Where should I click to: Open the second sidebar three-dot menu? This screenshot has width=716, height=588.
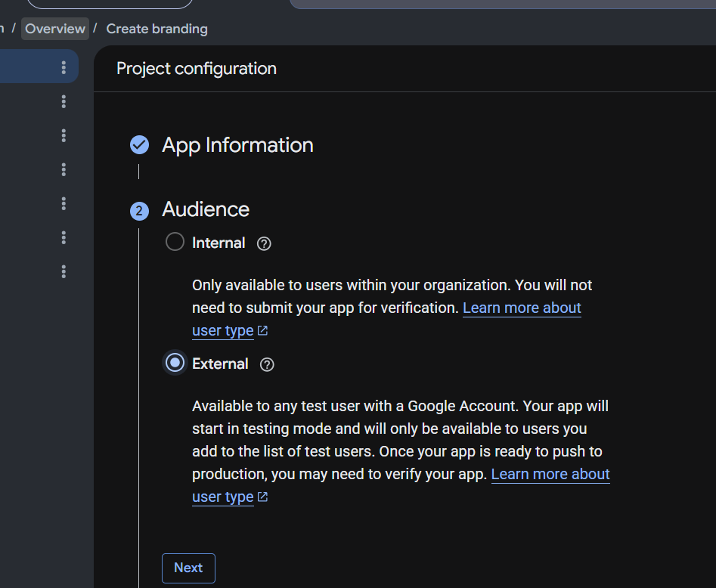tap(64, 101)
